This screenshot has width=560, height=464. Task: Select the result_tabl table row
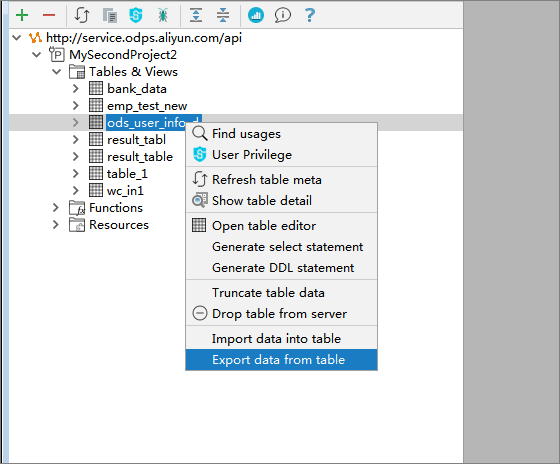[x=136, y=140]
